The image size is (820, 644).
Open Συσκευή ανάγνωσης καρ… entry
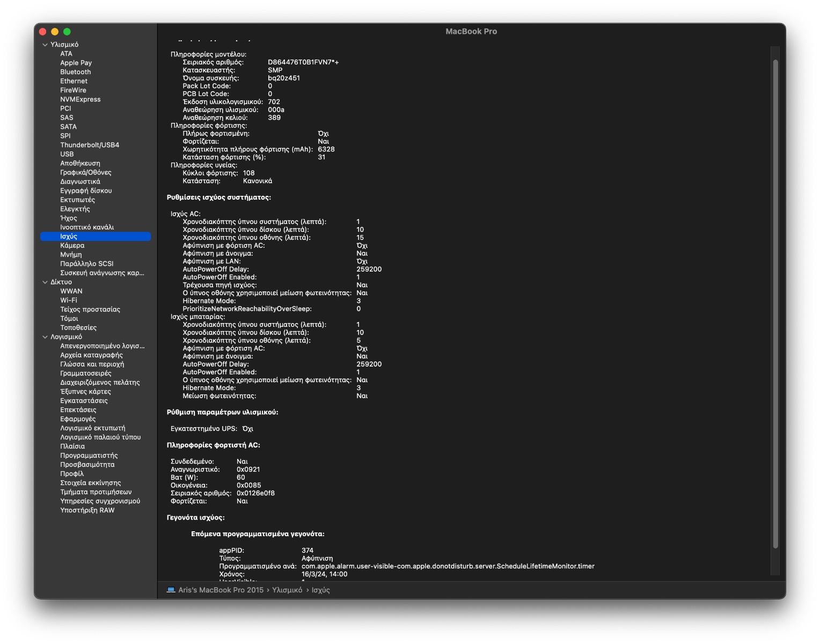[x=102, y=273]
